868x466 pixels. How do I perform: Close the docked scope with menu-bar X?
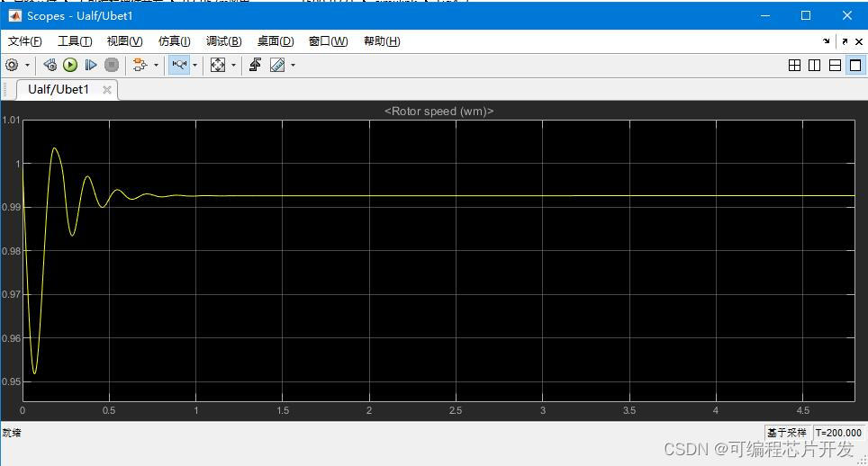coord(859,41)
